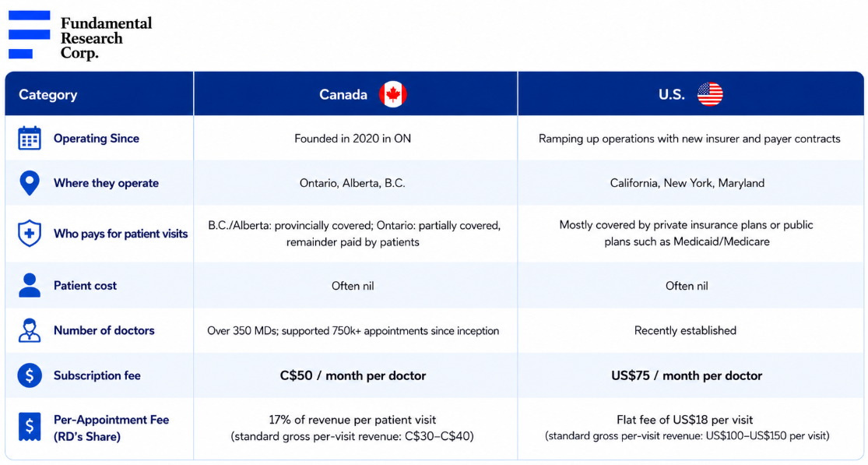Click the shield with plus icon
This screenshot has width=868, height=465.
30,233
